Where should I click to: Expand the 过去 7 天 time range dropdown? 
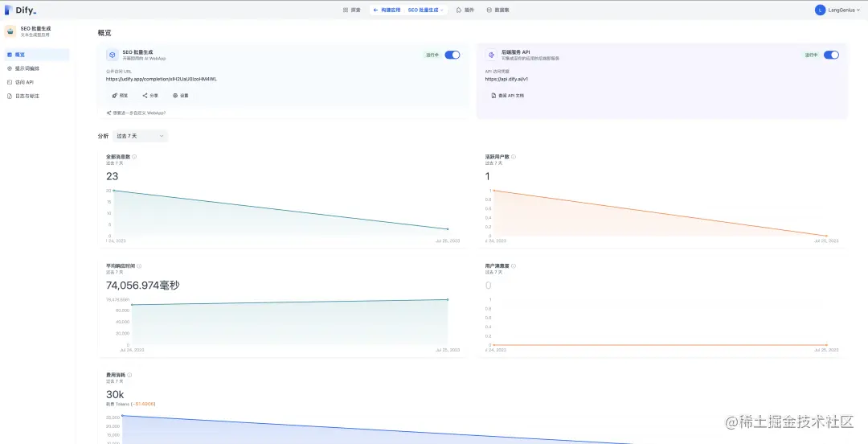(140, 136)
